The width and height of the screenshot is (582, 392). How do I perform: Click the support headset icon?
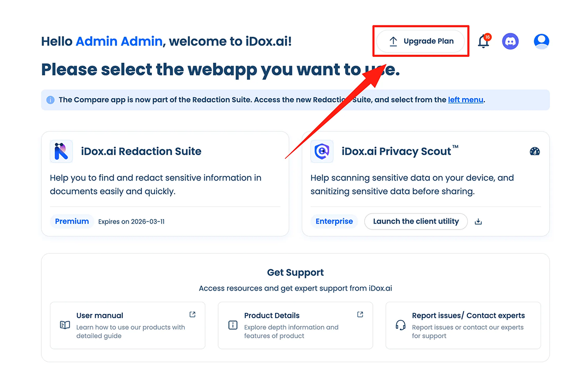pos(400,325)
